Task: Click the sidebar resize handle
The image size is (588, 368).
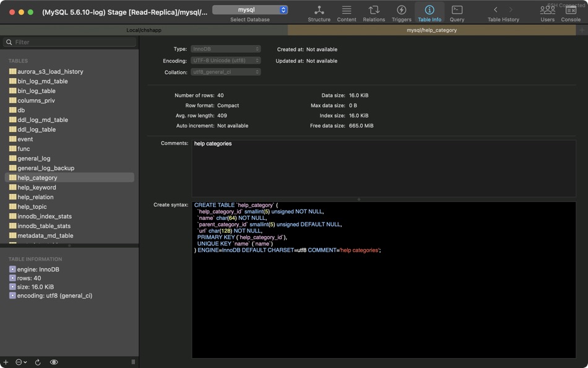Action: [x=133, y=362]
